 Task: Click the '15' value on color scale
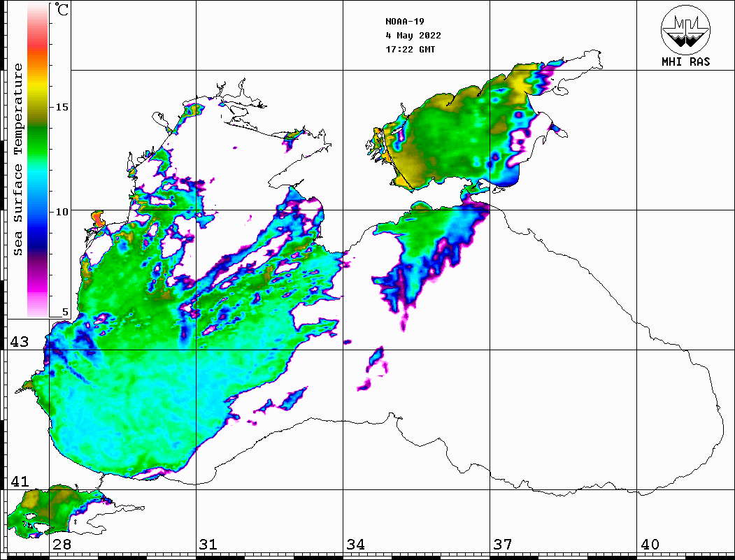[x=62, y=107]
